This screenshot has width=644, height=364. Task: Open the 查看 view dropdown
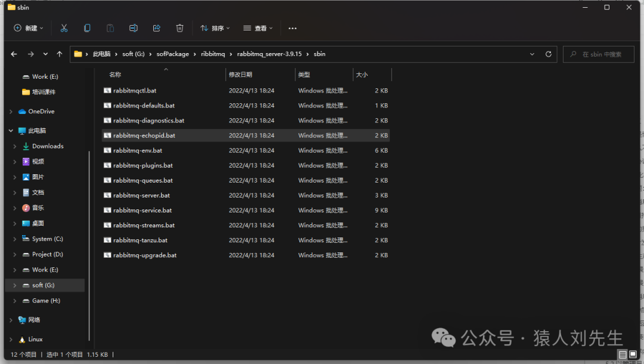[258, 28]
